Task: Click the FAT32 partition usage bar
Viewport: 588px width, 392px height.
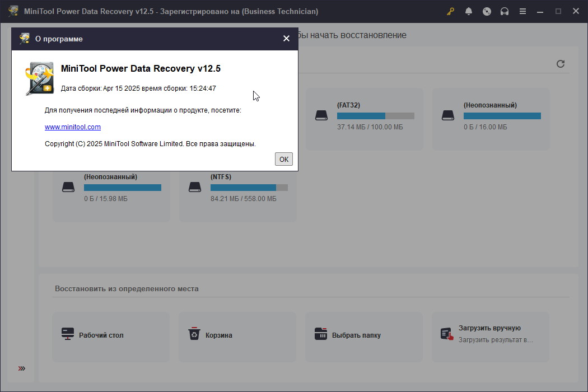Action: 376,116
